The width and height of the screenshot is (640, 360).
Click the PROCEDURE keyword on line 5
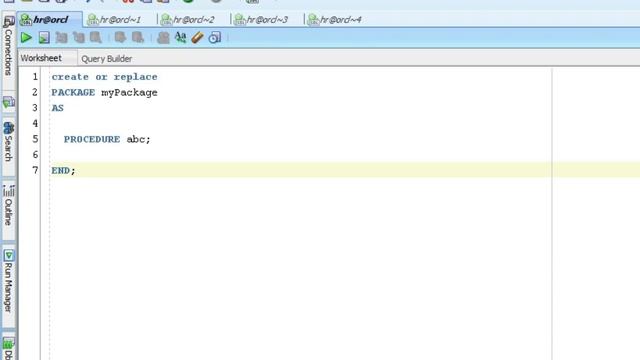[92, 139]
